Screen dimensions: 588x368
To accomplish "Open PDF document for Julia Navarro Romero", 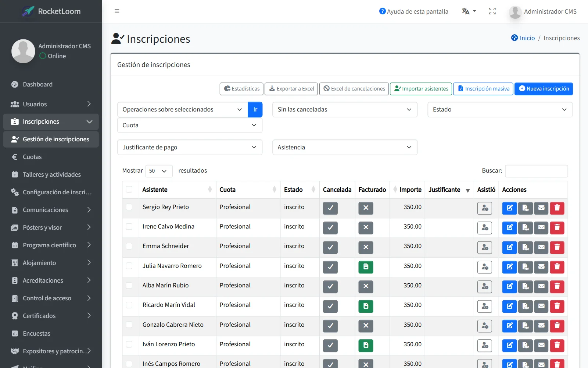I will (x=526, y=267).
